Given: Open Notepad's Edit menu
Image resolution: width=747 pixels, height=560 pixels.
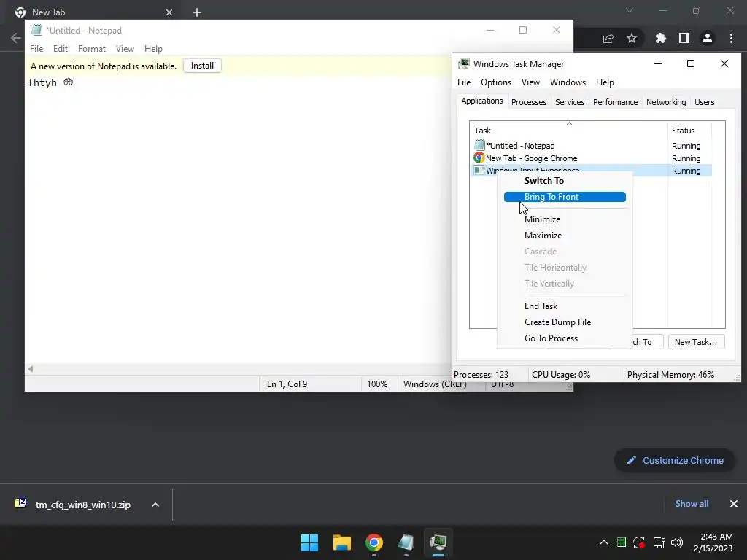Looking at the screenshot, I should click(61, 49).
